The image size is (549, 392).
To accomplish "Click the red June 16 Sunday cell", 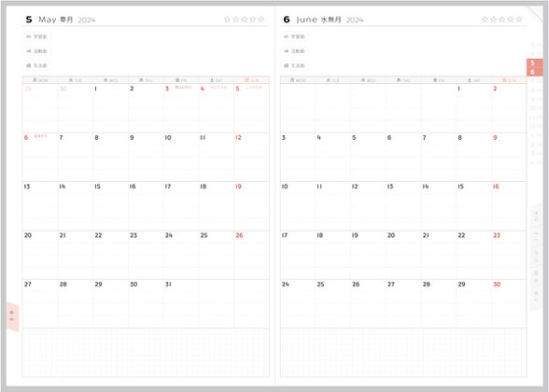I will [509, 205].
